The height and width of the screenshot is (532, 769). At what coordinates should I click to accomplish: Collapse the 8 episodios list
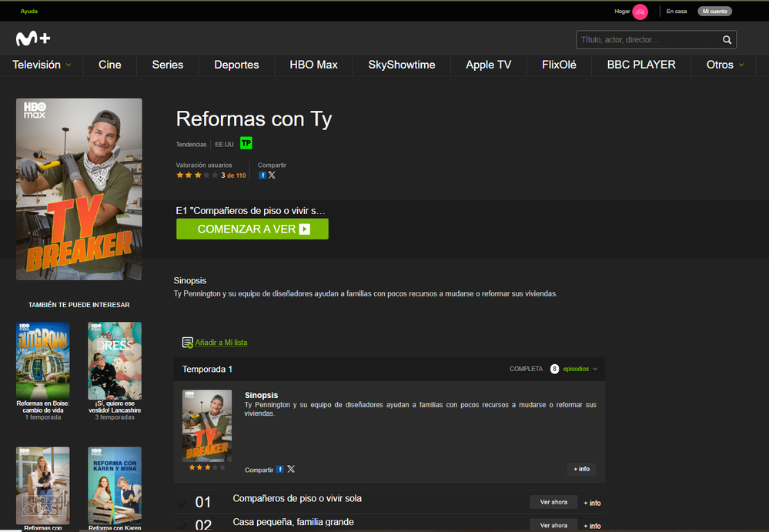click(594, 370)
